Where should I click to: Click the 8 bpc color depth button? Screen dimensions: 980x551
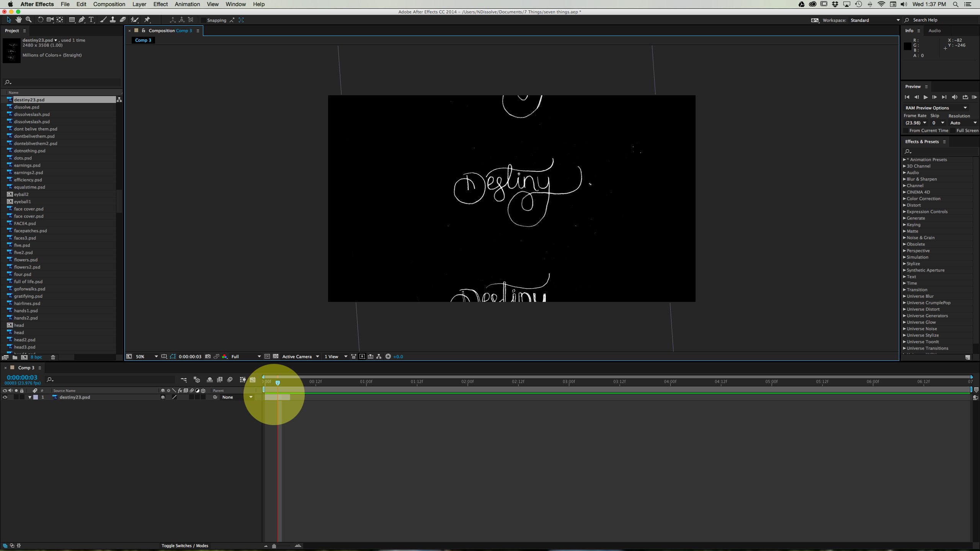coord(36,357)
